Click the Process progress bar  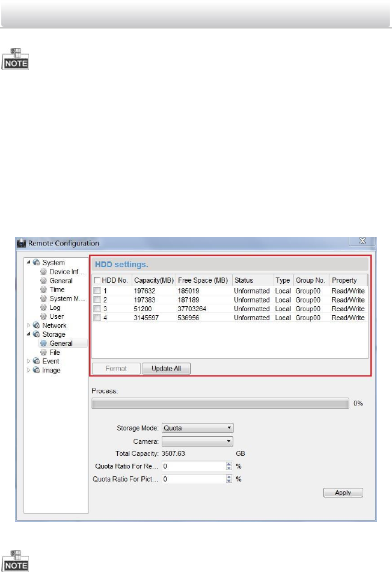220,404
